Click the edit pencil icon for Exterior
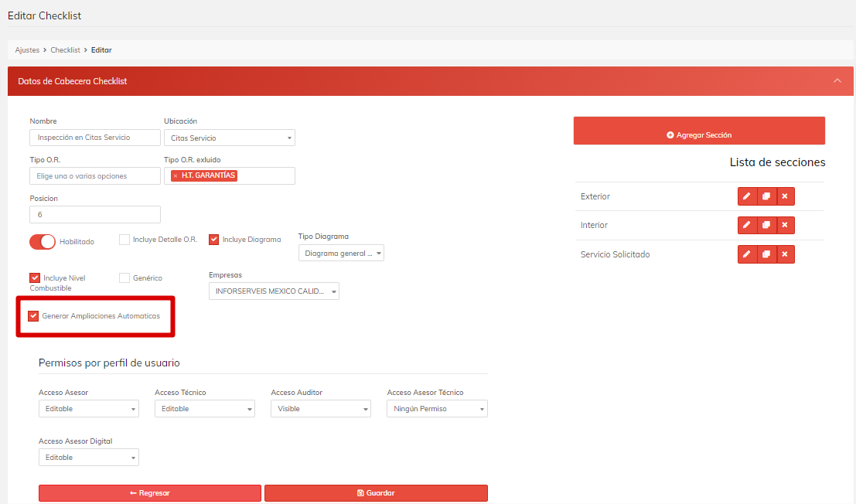Viewport: 856px width, 504px height. 747,196
